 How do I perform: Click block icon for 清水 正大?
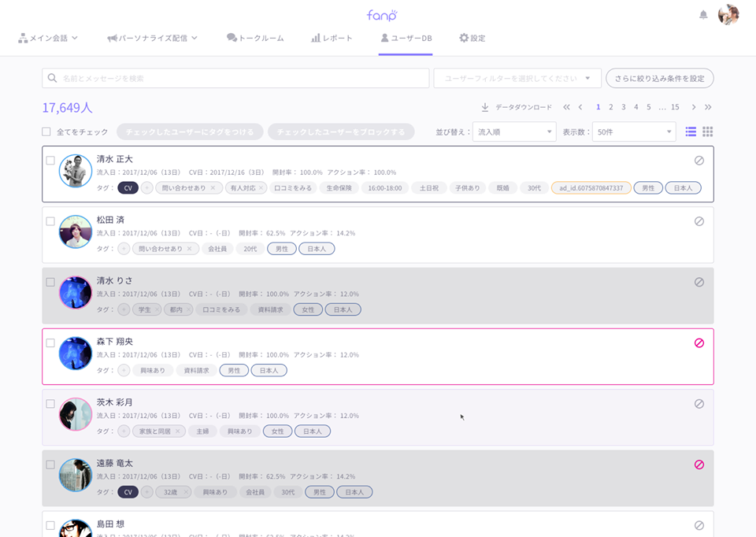click(x=699, y=161)
